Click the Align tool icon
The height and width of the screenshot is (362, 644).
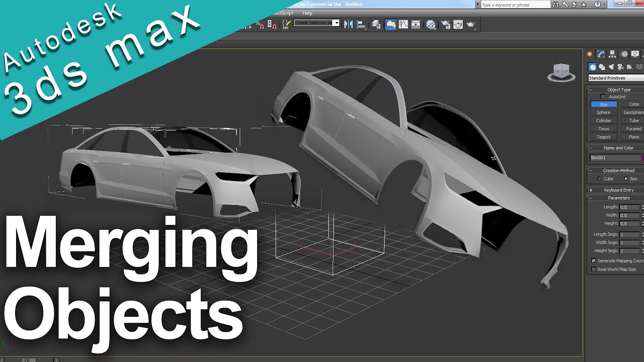[x=361, y=25]
